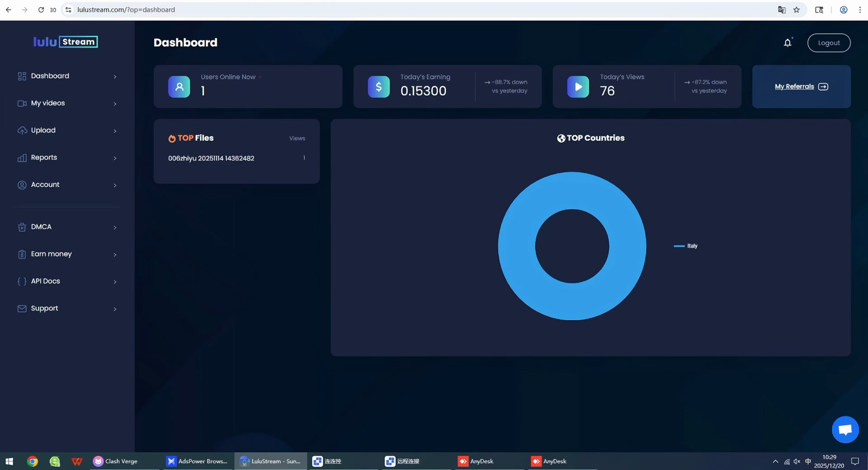Image resolution: width=868 pixels, height=470 pixels.
Task: Expand the Account menu chevron
Action: tap(115, 185)
